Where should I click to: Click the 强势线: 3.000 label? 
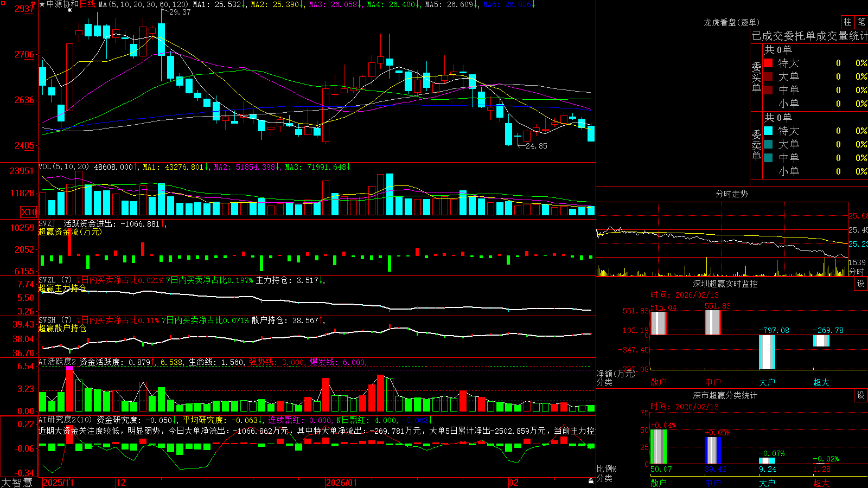point(277,362)
